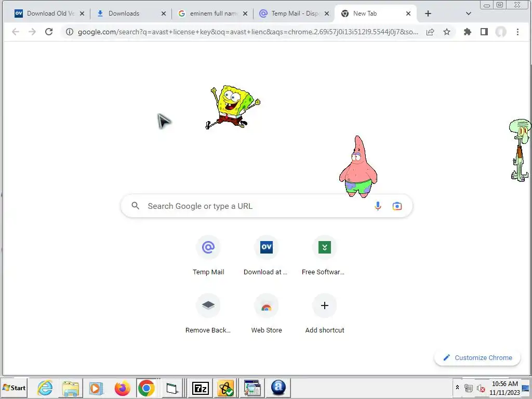Open 7-Zip from the taskbar
Screen dimensions: 532x399
point(200,388)
